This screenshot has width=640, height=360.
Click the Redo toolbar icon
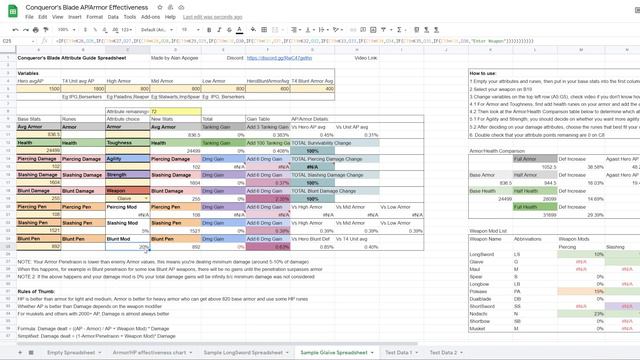[26, 30]
